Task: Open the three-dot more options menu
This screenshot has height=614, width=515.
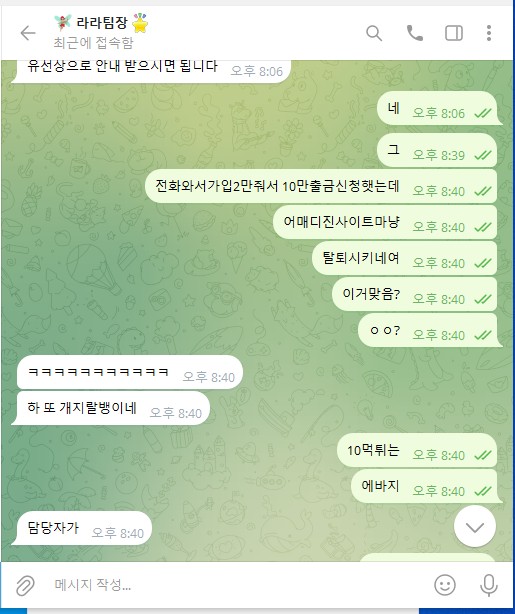Action: [x=488, y=33]
